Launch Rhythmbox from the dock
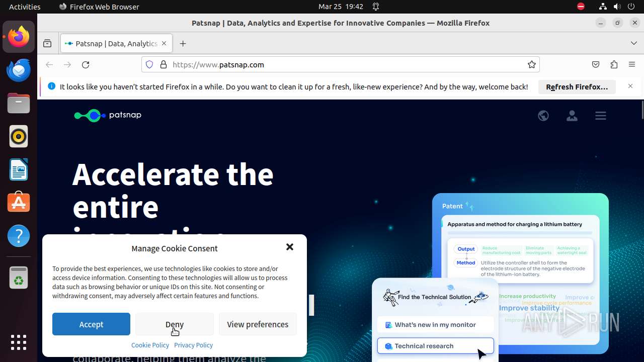This screenshot has width=644, height=362. 19,136
